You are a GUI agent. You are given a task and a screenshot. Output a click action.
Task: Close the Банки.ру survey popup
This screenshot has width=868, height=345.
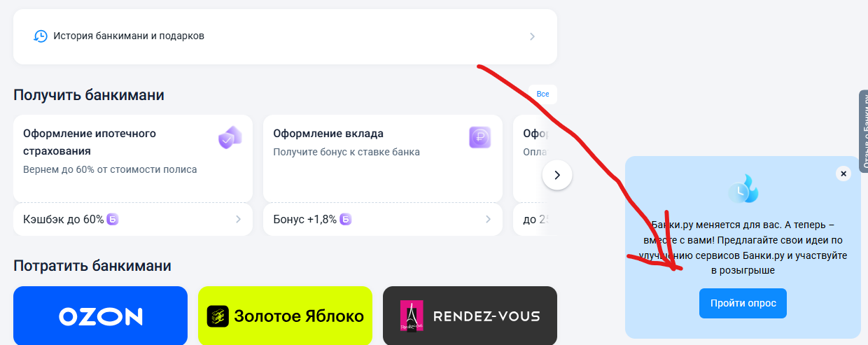843,174
